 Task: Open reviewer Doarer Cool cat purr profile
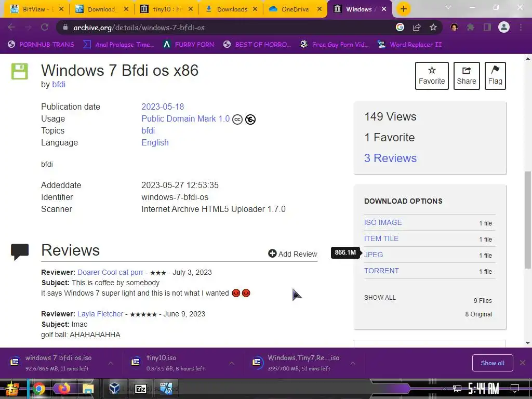pos(110,272)
